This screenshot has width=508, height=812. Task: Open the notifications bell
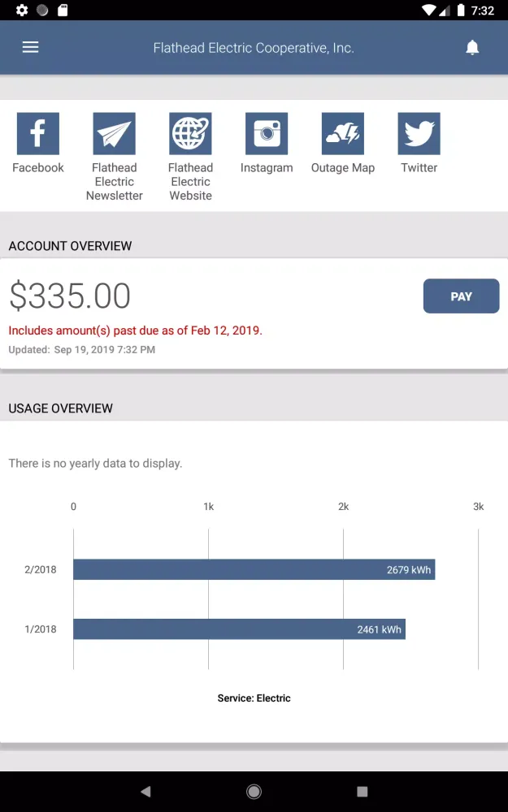[472, 47]
